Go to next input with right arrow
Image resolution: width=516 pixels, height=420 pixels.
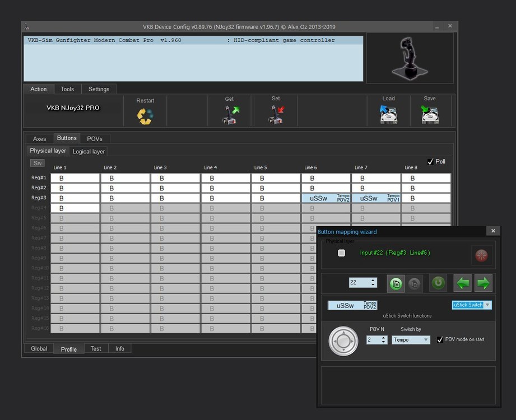pos(483,283)
